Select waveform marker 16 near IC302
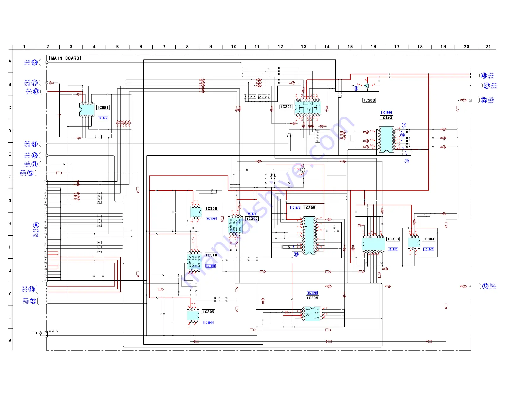Viewport: 532px width, 400px height. tap(402, 135)
